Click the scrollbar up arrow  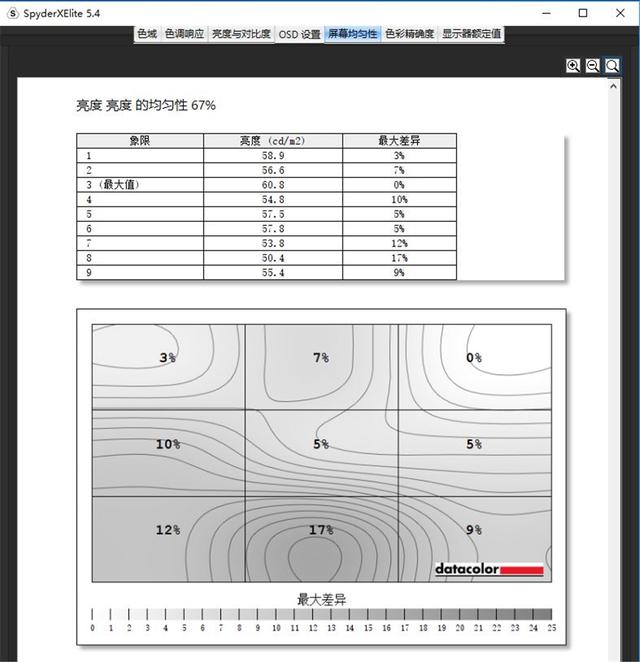click(x=613, y=86)
